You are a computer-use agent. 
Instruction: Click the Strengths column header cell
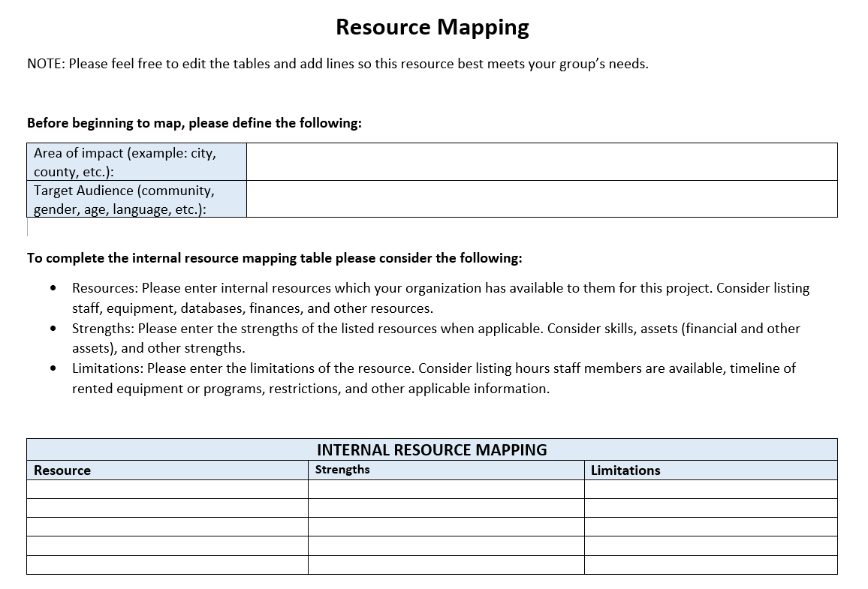(x=446, y=470)
